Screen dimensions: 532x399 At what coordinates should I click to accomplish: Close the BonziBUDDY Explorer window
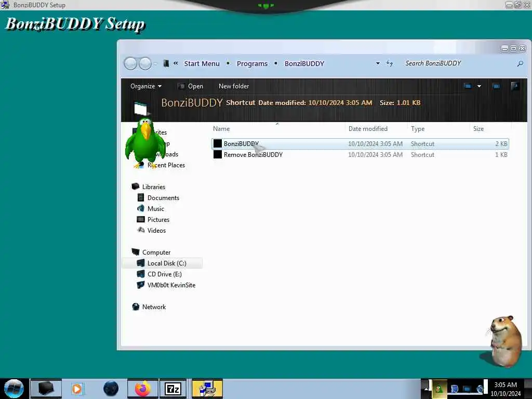523,49
